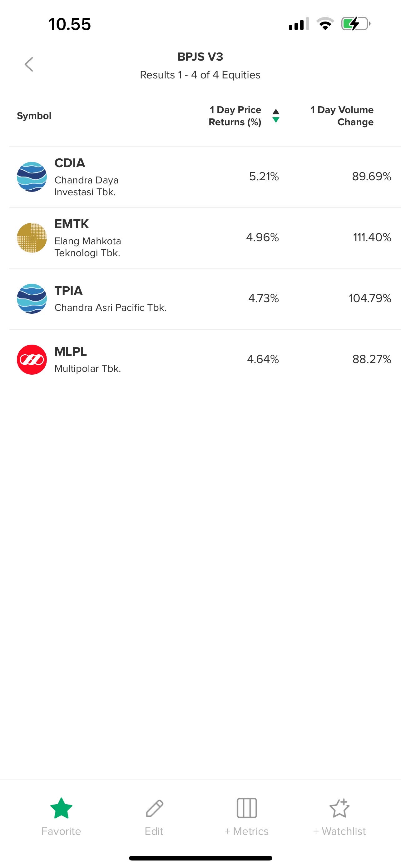Screen dimensions: 401x868
Task: Tap the BPJS V3 screener title
Action: [200, 57]
